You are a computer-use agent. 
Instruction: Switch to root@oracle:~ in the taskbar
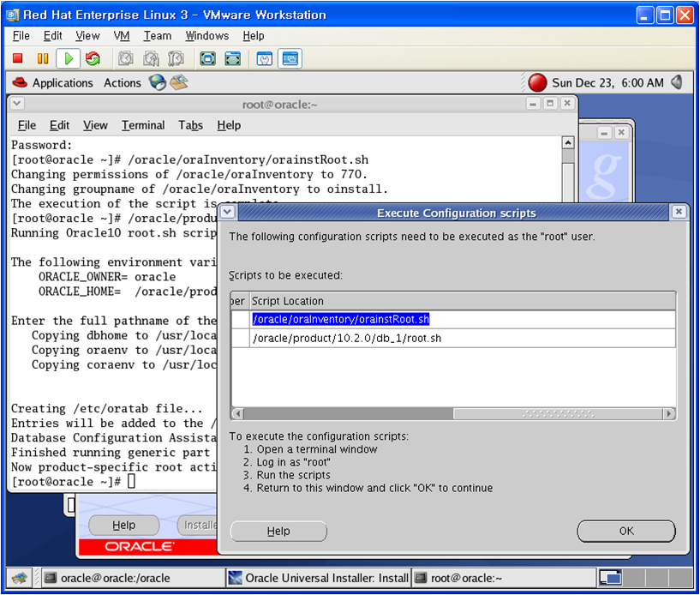click(504, 578)
